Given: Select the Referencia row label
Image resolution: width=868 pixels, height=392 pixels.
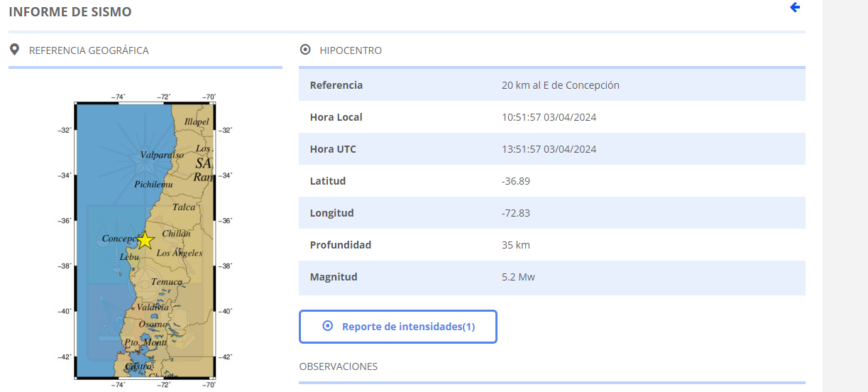Looking at the screenshot, I should pos(336,85).
